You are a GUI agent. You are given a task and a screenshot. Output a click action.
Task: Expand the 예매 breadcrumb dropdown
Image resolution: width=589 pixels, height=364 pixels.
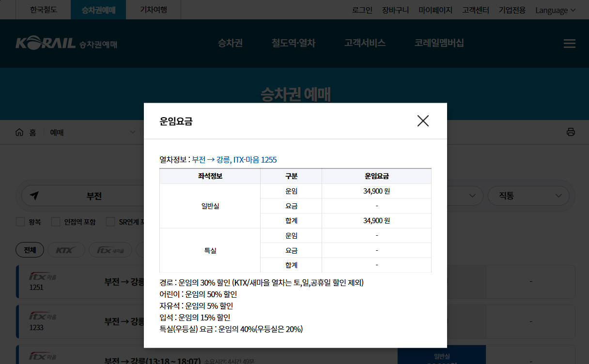93,132
